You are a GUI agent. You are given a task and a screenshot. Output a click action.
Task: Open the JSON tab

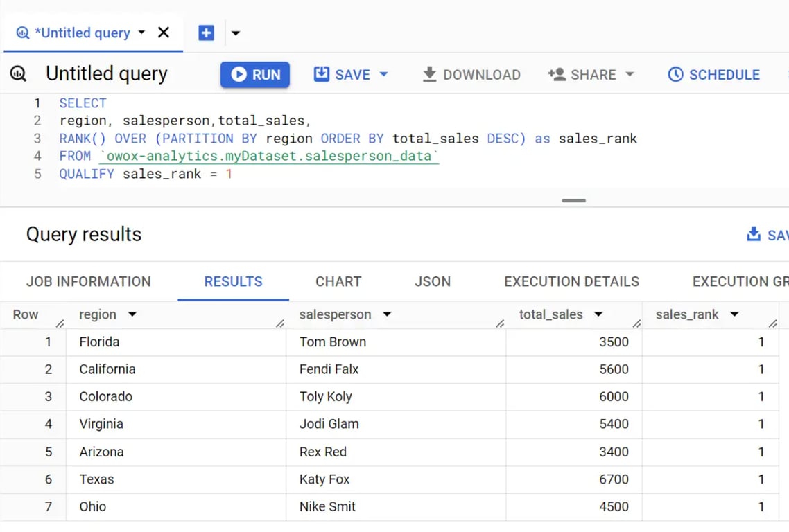pyautogui.click(x=433, y=282)
